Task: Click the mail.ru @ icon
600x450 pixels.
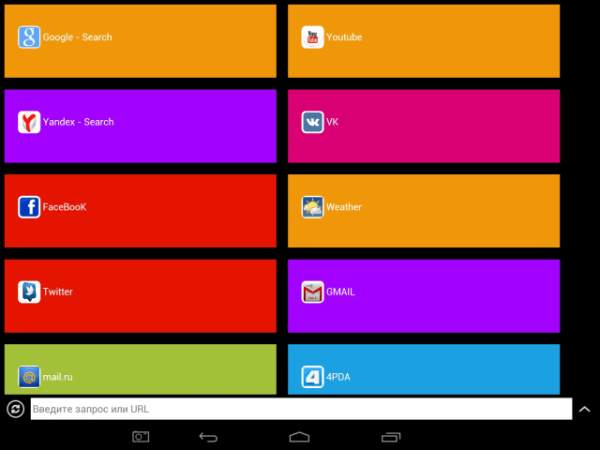Action: [29, 377]
